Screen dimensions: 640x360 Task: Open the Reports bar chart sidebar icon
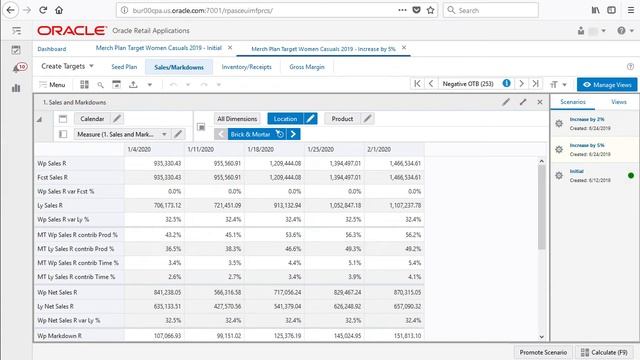pyautogui.click(x=16, y=88)
